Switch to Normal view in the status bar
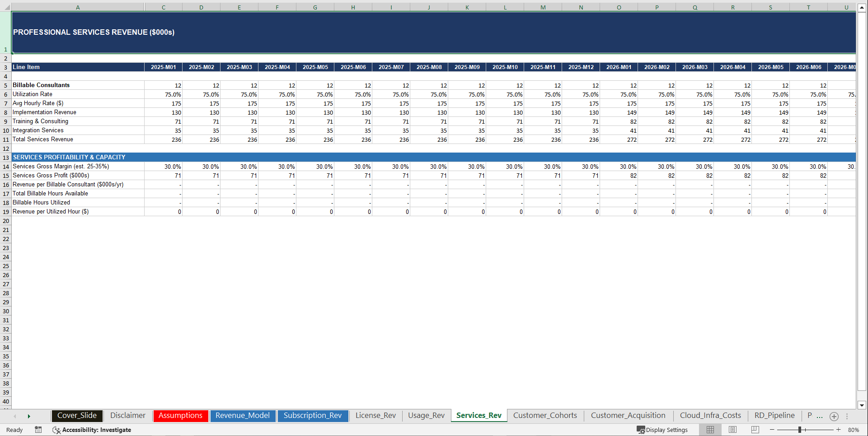This screenshot has width=868, height=436. 710,430
